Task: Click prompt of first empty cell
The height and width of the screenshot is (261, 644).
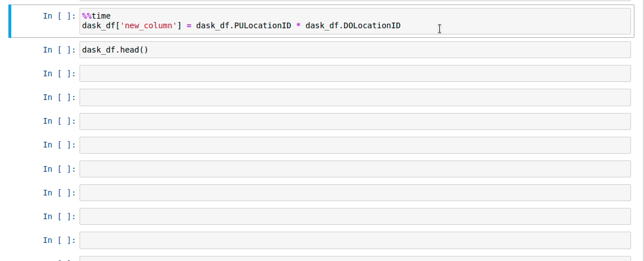Action: click(x=60, y=73)
